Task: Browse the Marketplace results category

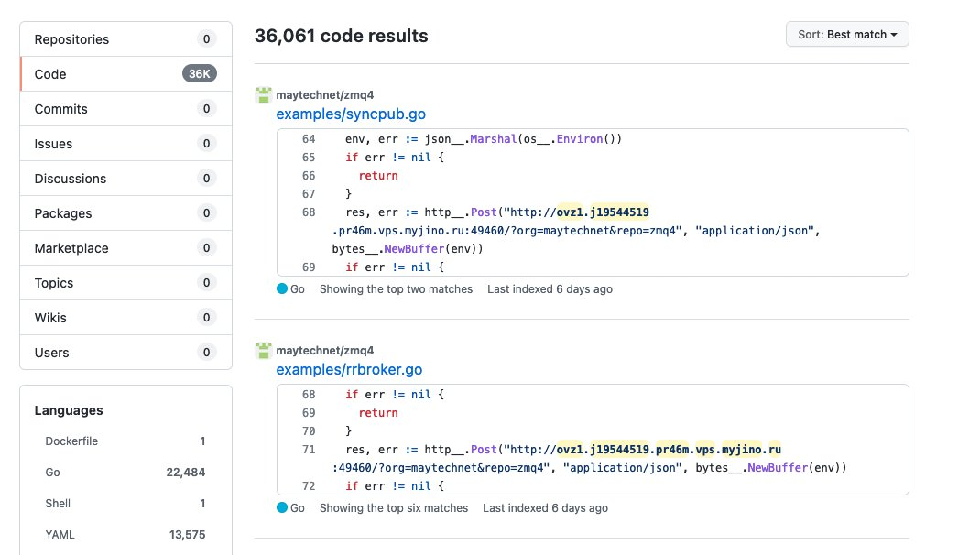Action: [x=73, y=248]
